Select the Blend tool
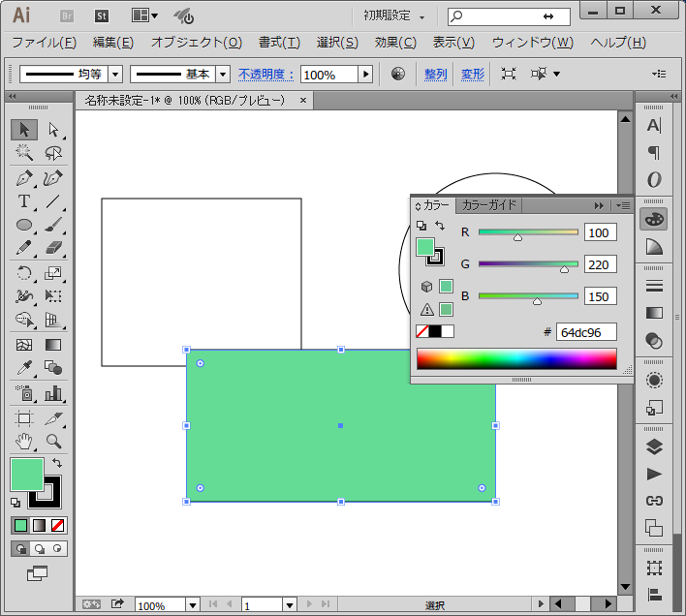The image size is (686, 616). click(53, 368)
